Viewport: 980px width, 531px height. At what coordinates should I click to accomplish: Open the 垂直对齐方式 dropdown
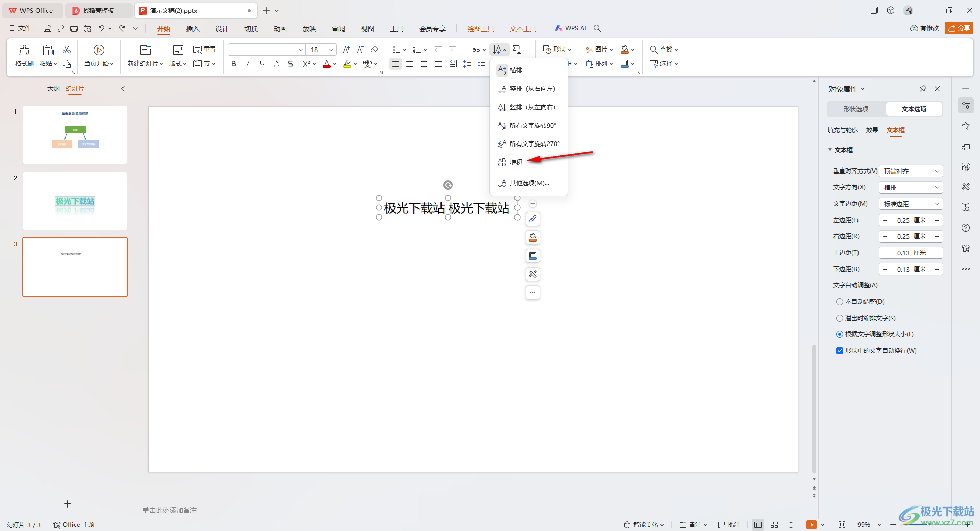coord(911,171)
